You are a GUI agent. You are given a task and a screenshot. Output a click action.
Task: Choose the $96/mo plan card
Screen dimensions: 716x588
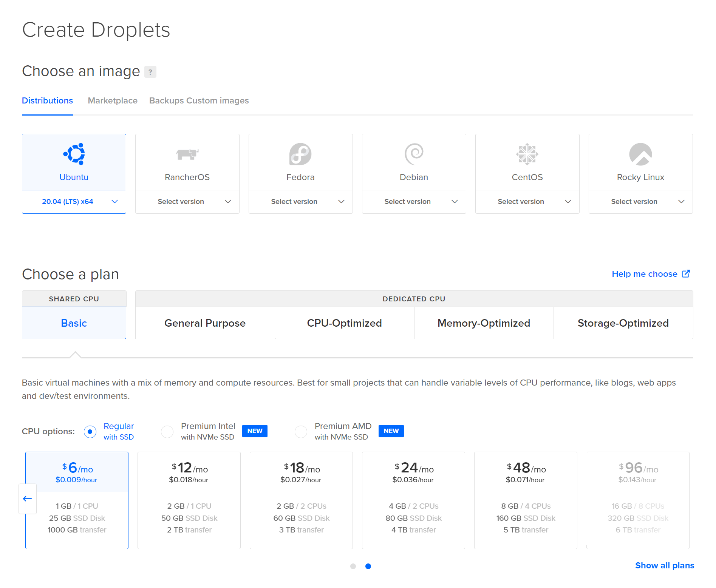tap(638, 500)
